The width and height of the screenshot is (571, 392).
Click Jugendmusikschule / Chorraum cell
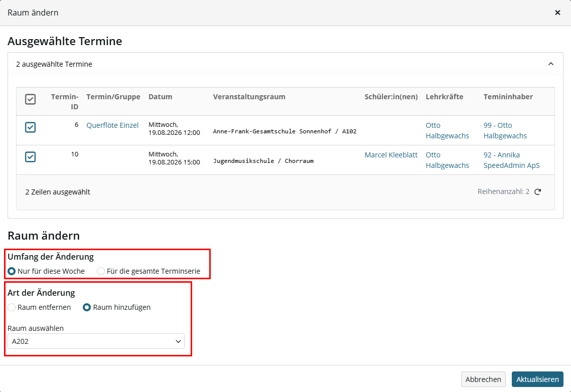[263, 161]
